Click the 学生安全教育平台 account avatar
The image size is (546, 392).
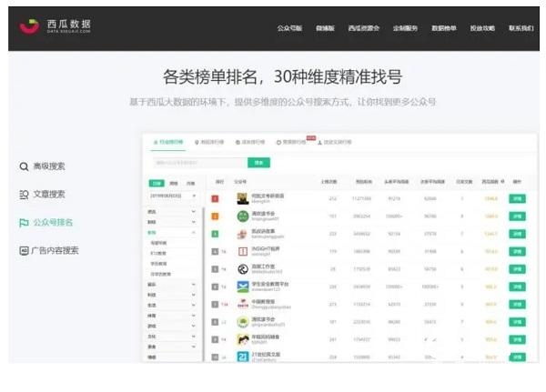[x=243, y=286]
